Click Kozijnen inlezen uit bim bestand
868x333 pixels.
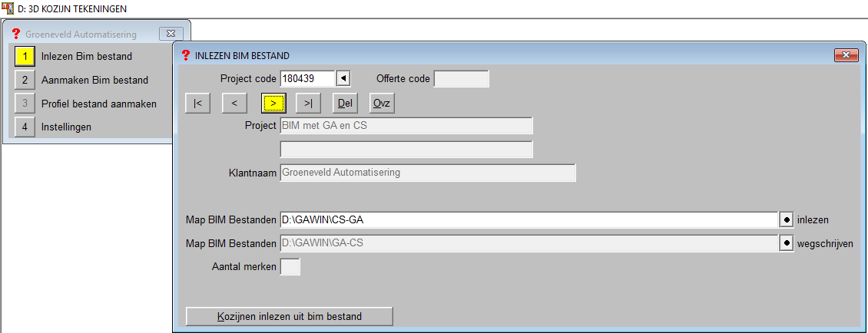[290, 316]
